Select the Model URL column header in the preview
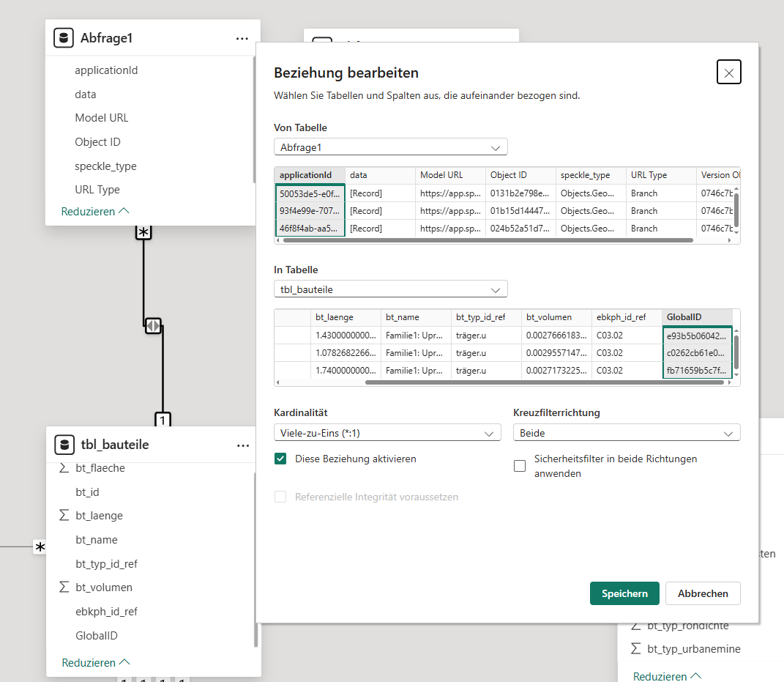Screen dimensions: 784x682 (450, 175)
